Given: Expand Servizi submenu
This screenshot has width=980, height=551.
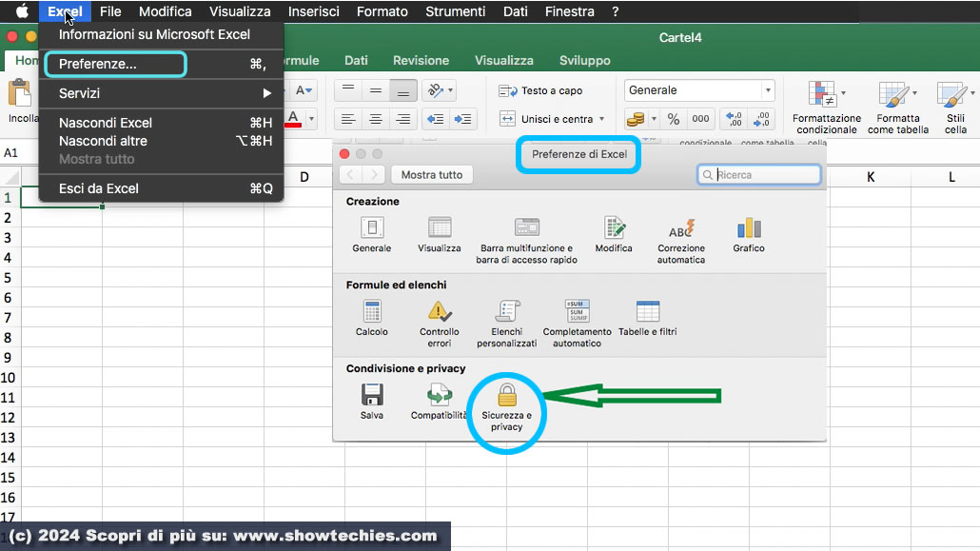Looking at the screenshot, I should click(161, 93).
